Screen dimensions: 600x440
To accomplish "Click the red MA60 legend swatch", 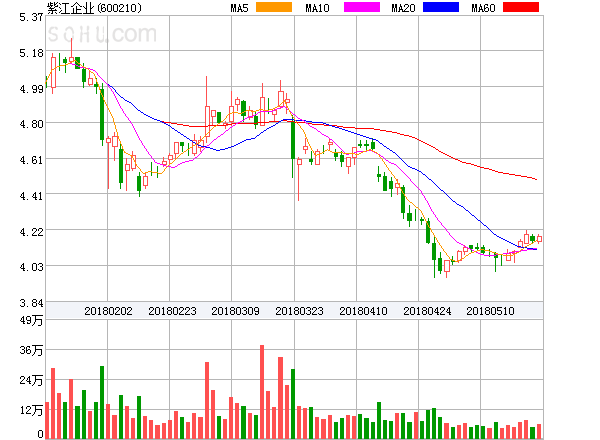I will (x=520, y=8).
